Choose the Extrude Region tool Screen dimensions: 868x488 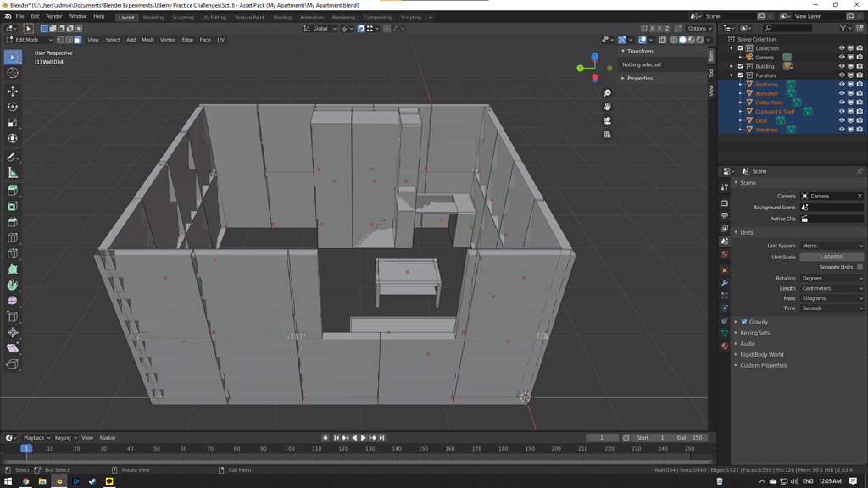pyautogui.click(x=12, y=189)
